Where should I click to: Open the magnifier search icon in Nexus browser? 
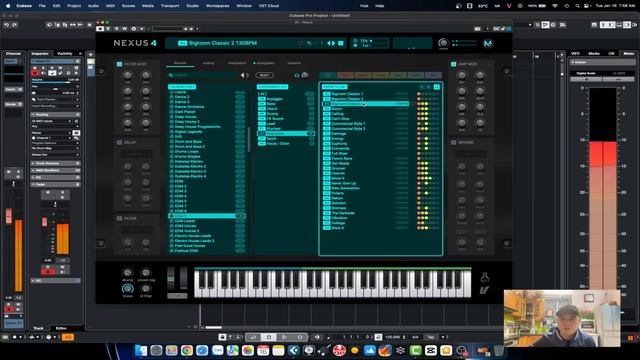point(171,75)
